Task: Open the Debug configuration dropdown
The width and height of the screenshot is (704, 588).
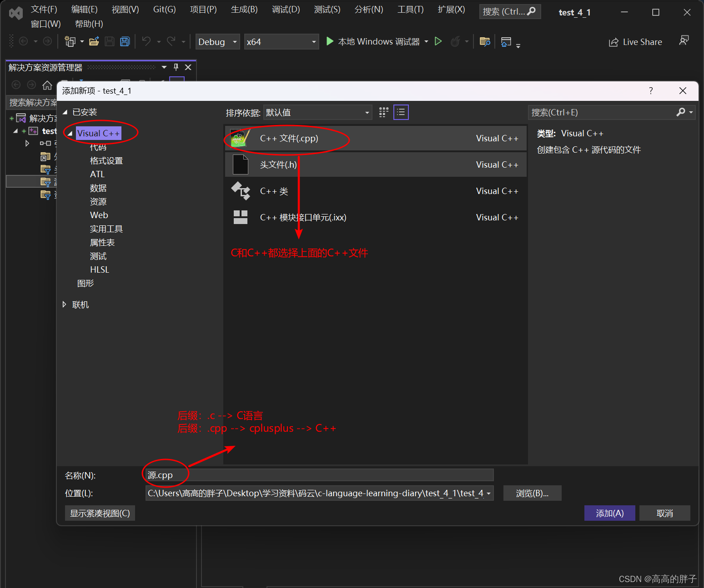Action: (x=218, y=41)
